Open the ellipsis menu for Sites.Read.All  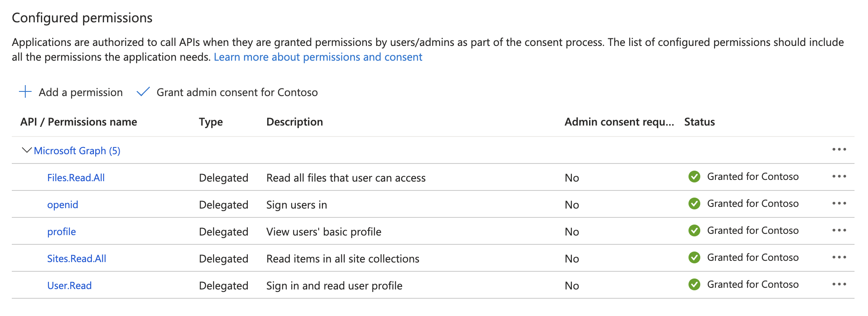(x=839, y=257)
